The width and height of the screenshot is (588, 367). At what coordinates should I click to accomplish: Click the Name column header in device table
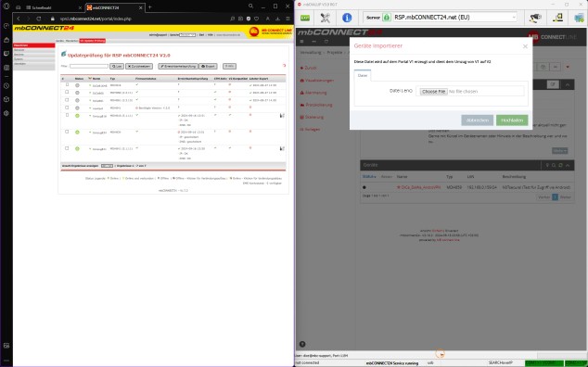coord(96,79)
